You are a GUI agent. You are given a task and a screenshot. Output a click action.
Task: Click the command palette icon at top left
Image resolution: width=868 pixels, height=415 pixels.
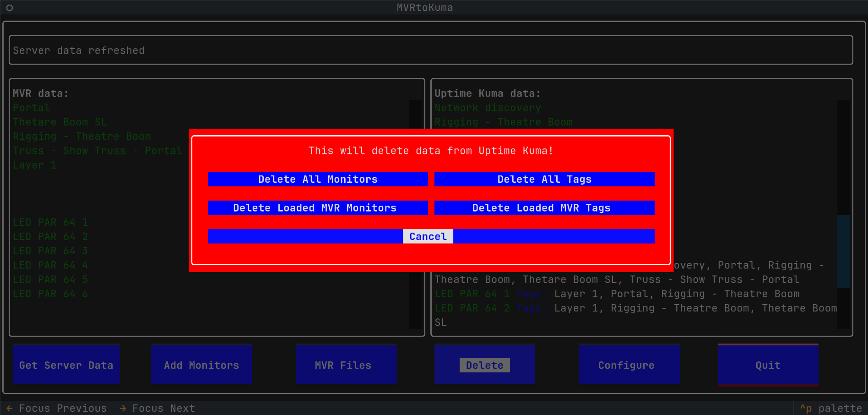tap(9, 8)
